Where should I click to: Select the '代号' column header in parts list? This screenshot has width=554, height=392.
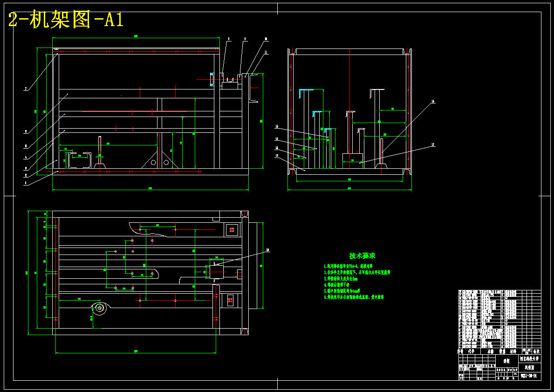[x=472, y=352]
